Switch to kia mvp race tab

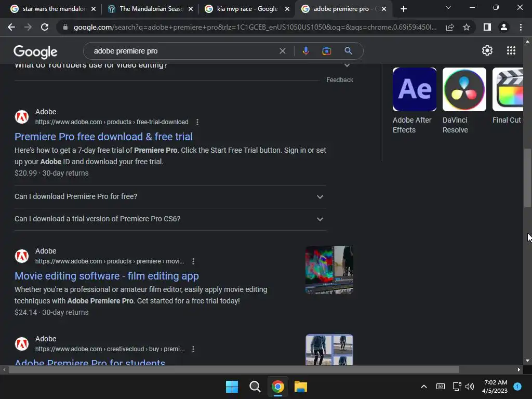pyautogui.click(x=247, y=9)
